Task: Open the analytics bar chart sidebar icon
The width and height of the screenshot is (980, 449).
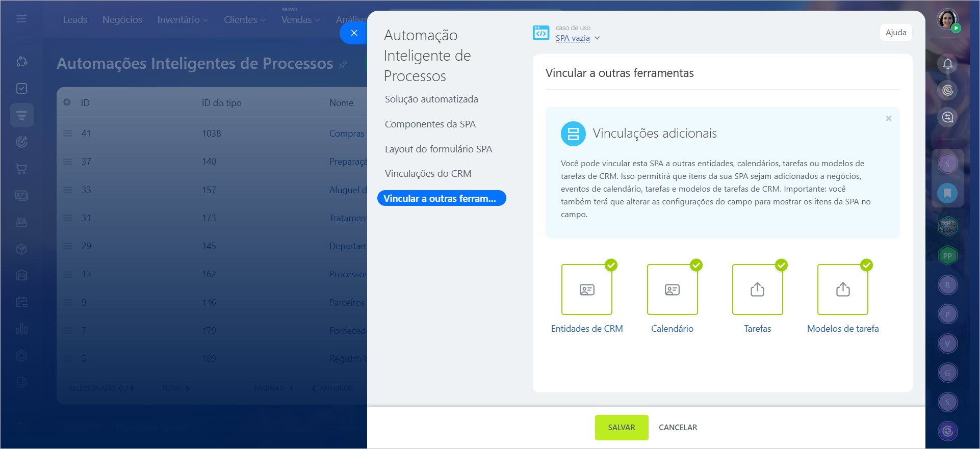Action: (21, 328)
